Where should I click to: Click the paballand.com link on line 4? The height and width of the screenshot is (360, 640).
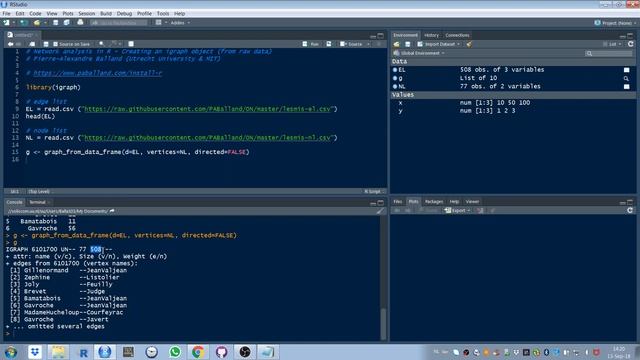point(98,73)
